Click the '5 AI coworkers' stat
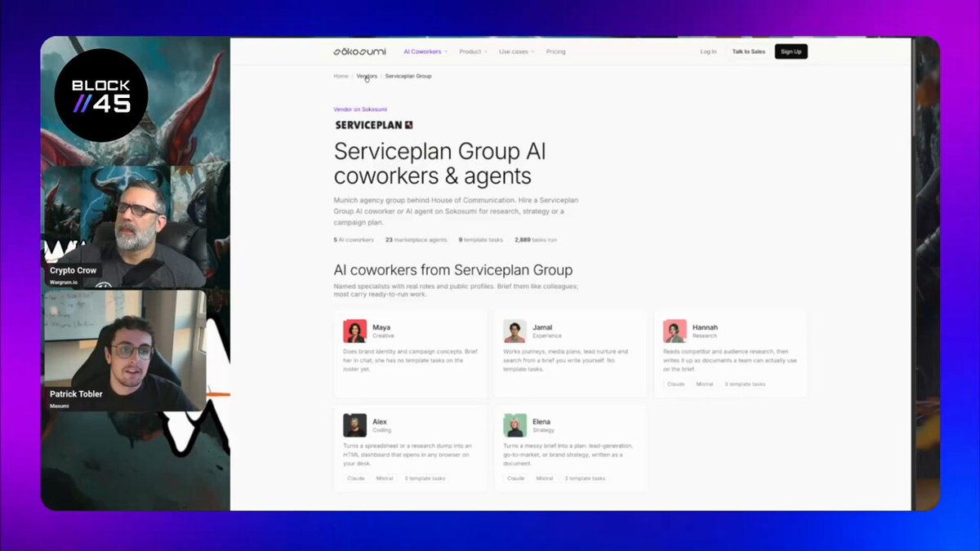The image size is (980, 551). (354, 240)
